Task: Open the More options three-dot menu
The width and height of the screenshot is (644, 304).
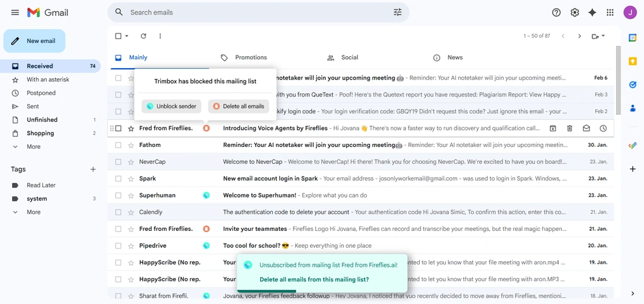Action: coord(160,36)
